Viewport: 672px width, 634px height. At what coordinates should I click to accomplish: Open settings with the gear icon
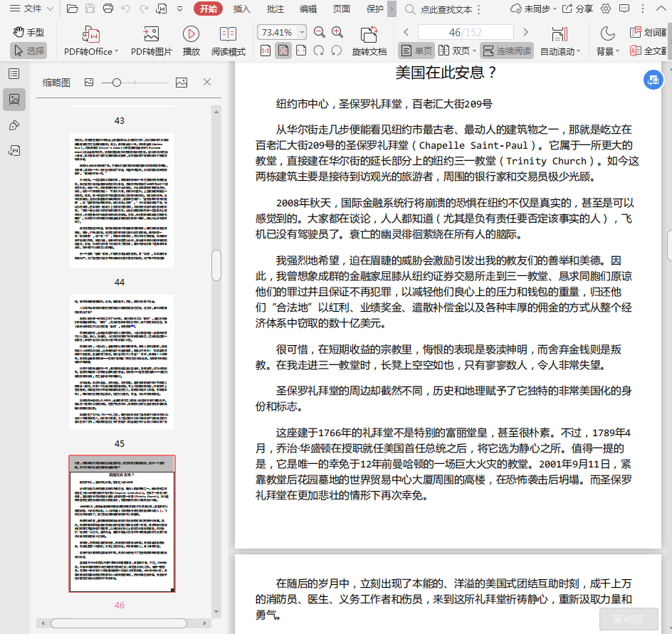[606, 9]
